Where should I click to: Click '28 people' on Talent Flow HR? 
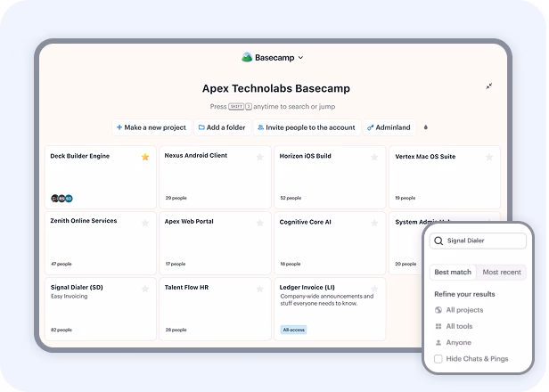[x=176, y=330]
